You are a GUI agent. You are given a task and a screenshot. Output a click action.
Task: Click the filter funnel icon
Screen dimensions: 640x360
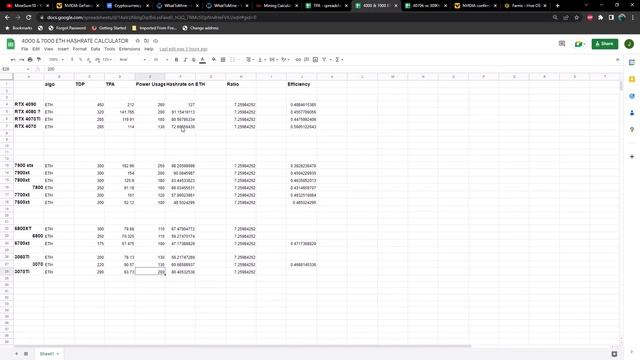click(x=324, y=60)
